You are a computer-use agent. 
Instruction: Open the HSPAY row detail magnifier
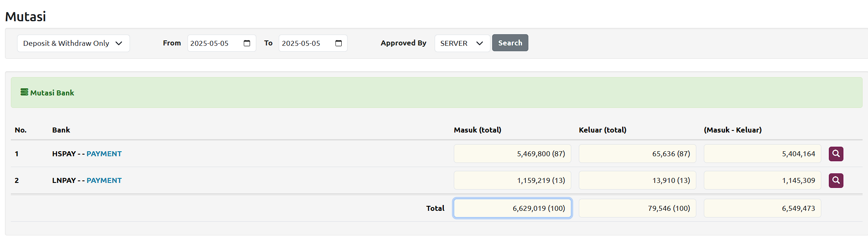(835, 154)
